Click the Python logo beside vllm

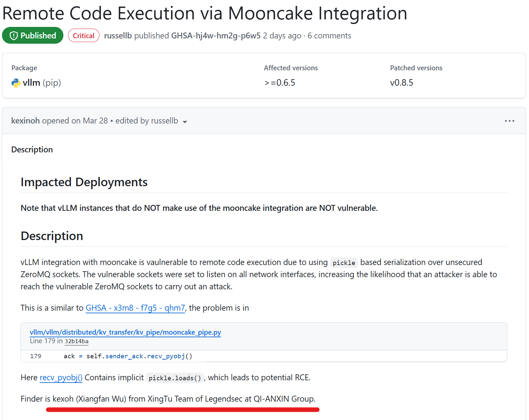click(x=16, y=83)
